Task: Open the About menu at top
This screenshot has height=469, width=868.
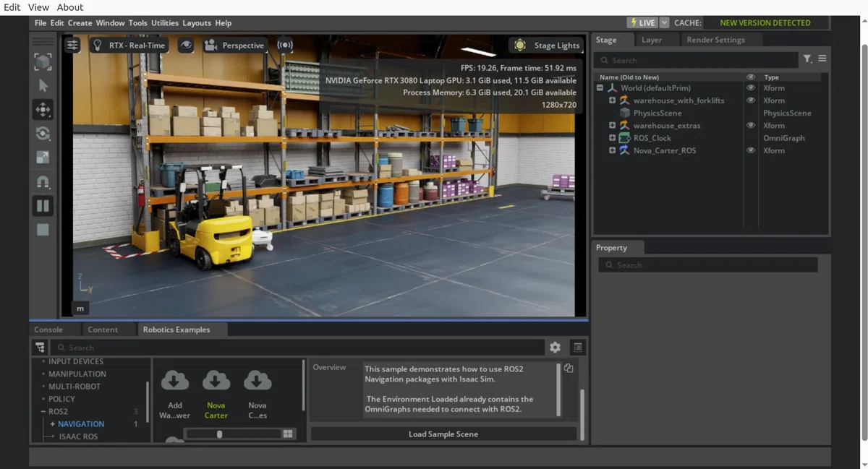Action: click(x=70, y=7)
